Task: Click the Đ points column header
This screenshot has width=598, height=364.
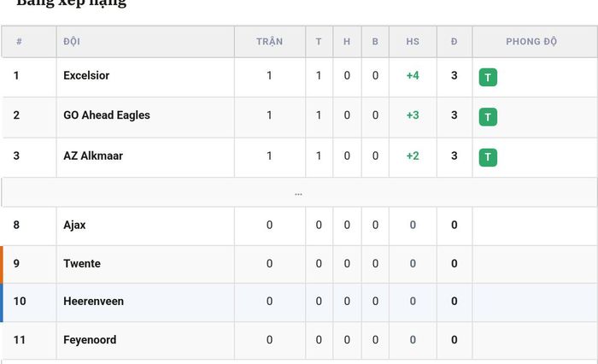Action: (x=454, y=41)
